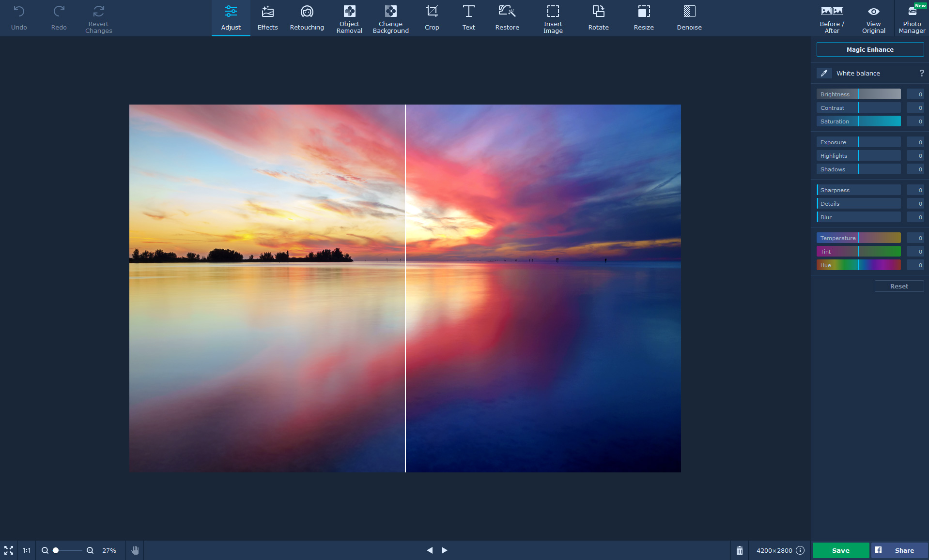Click the zoom in magnifier
The height and width of the screenshot is (560, 929).
point(90,550)
